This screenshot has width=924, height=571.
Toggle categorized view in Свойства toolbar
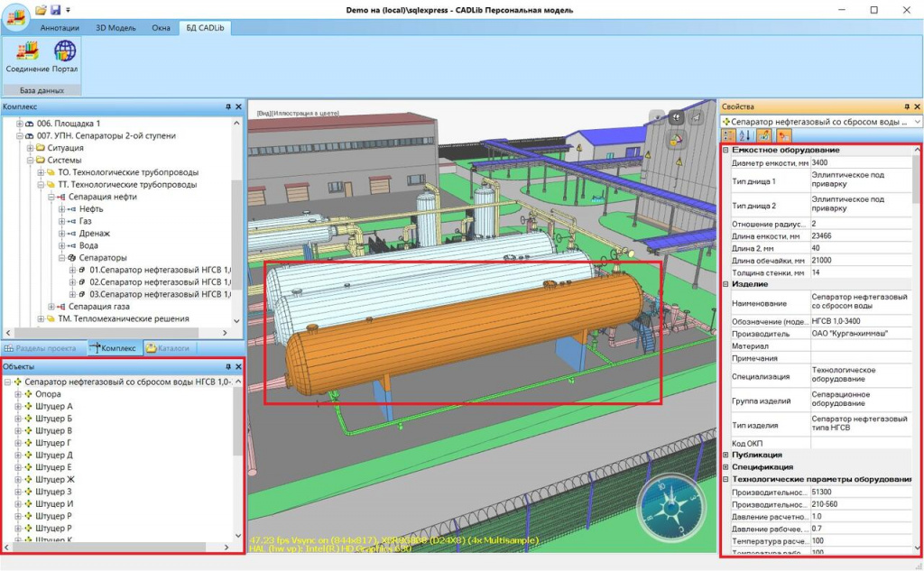(728, 135)
